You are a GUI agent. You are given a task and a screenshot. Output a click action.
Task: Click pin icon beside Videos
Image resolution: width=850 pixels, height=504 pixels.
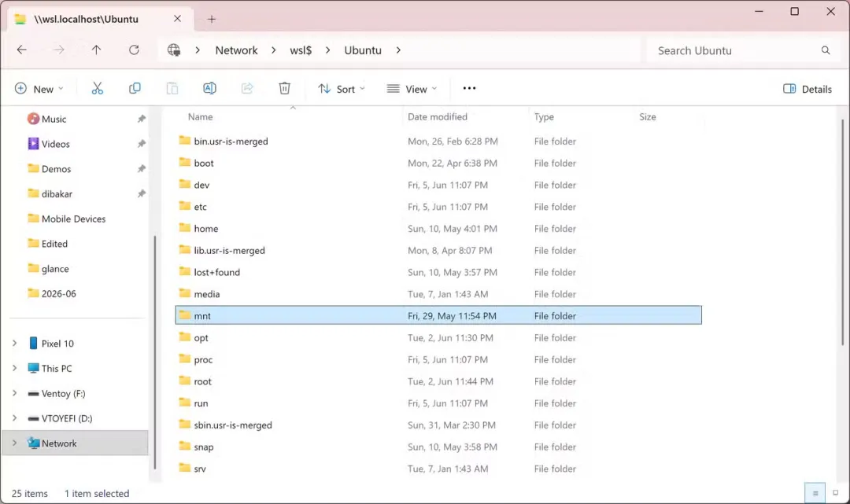pyautogui.click(x=142, y=143)
